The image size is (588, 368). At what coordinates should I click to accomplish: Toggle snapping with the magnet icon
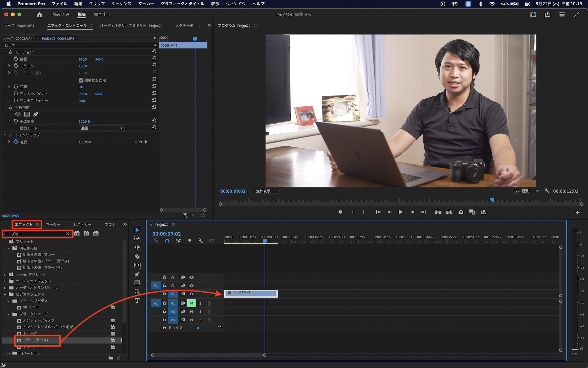click(167, 241)
